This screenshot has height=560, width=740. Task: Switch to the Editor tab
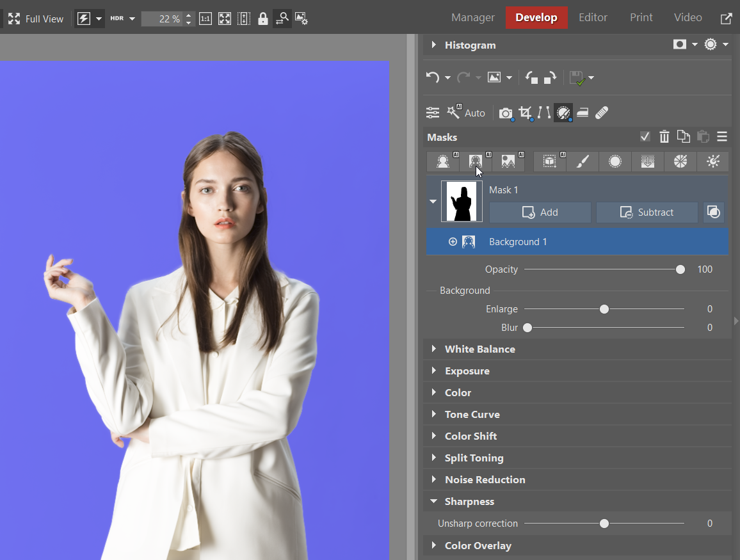pos(593,17)
